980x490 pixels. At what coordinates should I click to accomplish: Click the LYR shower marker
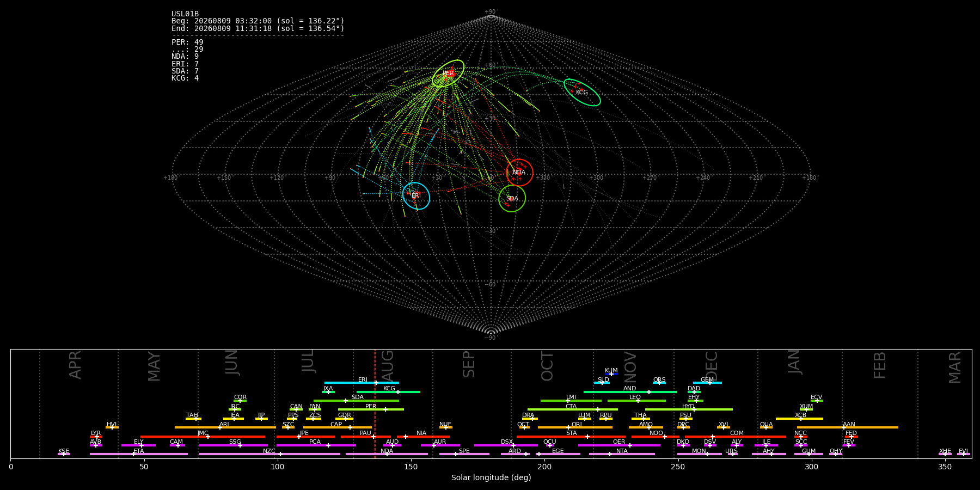[96, 436]
